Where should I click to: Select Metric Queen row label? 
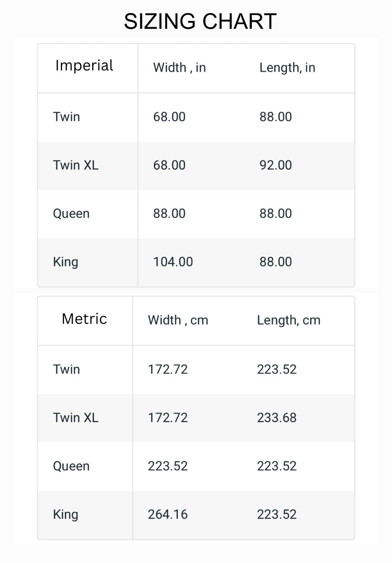coord(71,466)
